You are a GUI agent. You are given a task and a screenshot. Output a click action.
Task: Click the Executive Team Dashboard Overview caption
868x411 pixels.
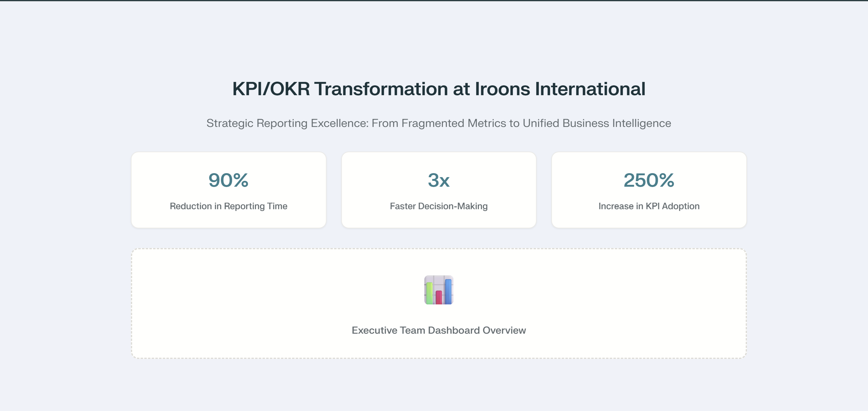point(438,330)
